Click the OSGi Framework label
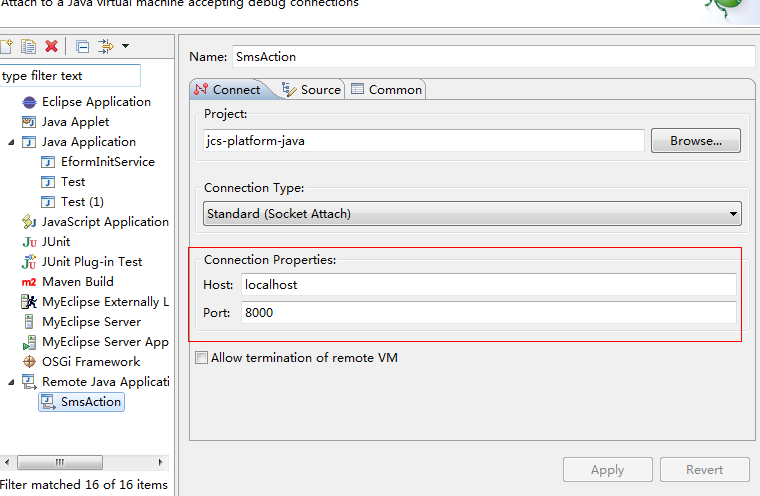The image size is (760, 496). click(91, 362)
